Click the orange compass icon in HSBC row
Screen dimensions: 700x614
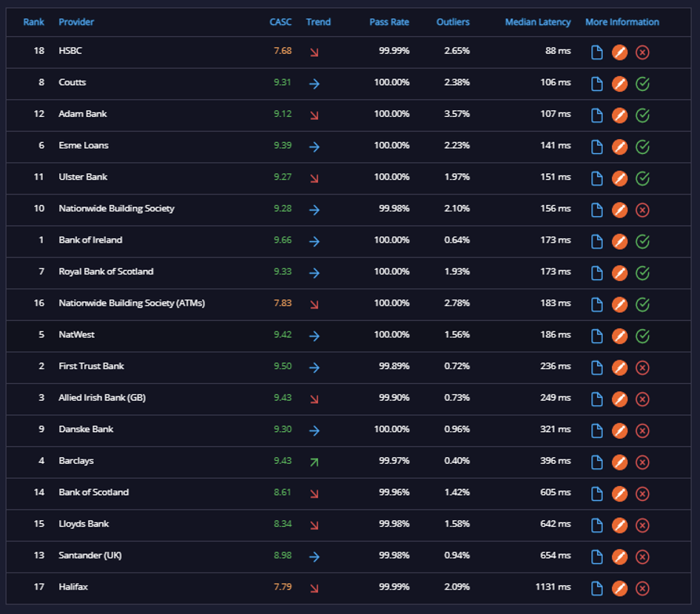pyautogui.click(x=619, y=53)
